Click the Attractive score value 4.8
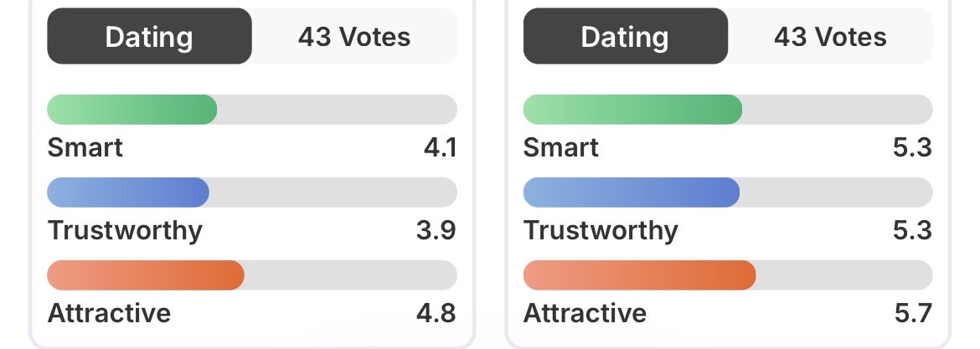This screenshot has height=349, width=980. 436,313
